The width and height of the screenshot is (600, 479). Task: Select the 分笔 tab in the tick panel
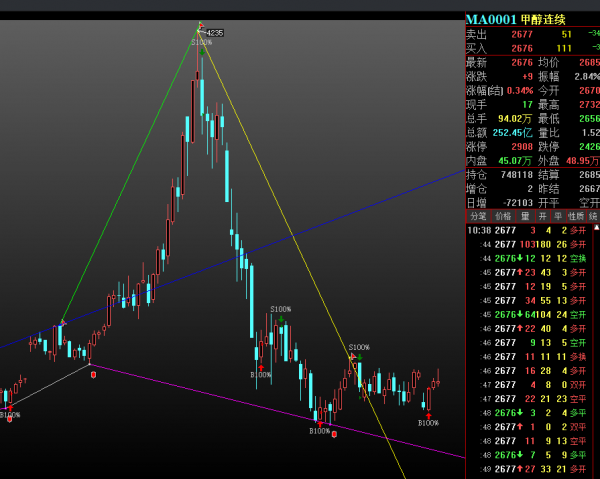coord(478,216)
